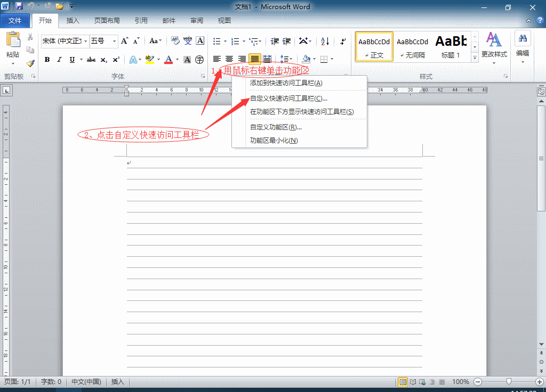Expand the Styles gallery More arrow
The image size is (546, 392).
(x=475, y=58)
